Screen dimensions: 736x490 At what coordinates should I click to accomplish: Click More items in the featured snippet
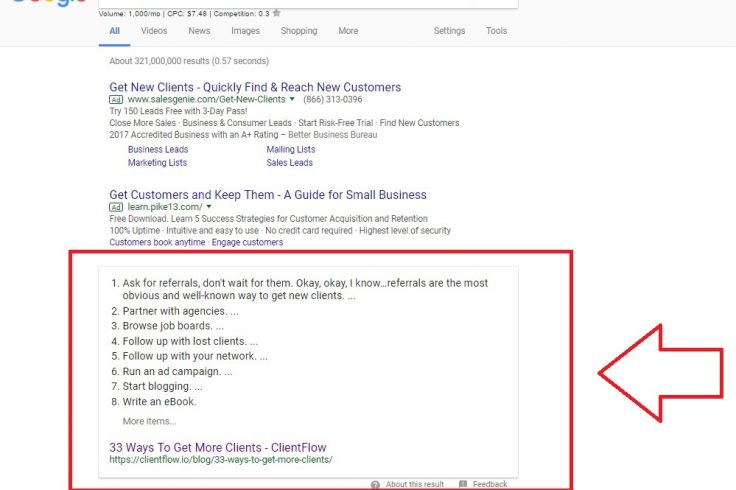[x=149, y=421]
